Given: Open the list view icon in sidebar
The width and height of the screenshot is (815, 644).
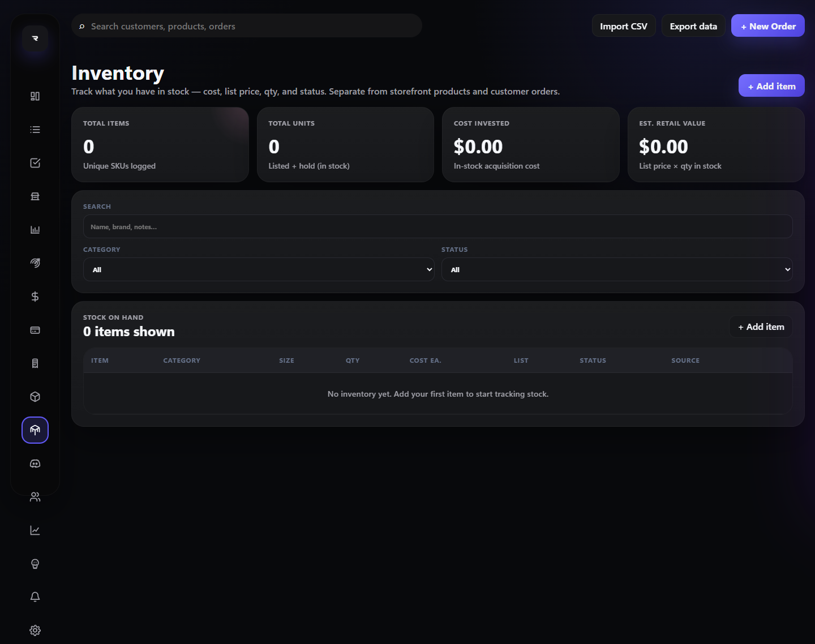Looking at the screenshot, I should pos(35,130).
